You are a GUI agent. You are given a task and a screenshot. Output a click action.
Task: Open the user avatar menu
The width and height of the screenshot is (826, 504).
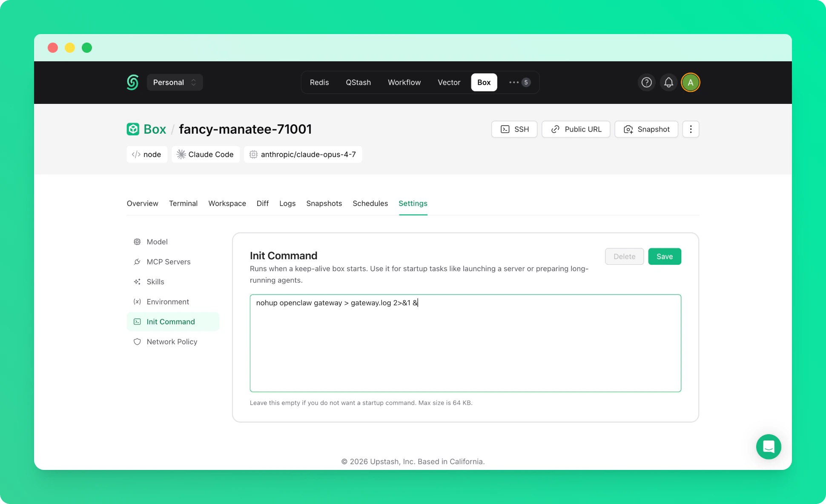[x=690, y=83]
